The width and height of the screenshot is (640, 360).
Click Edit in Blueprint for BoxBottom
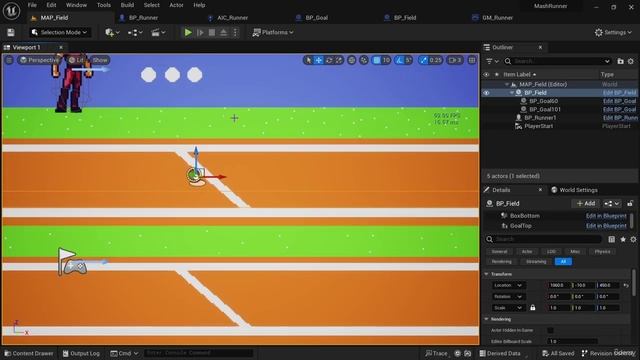click(606, 216)
